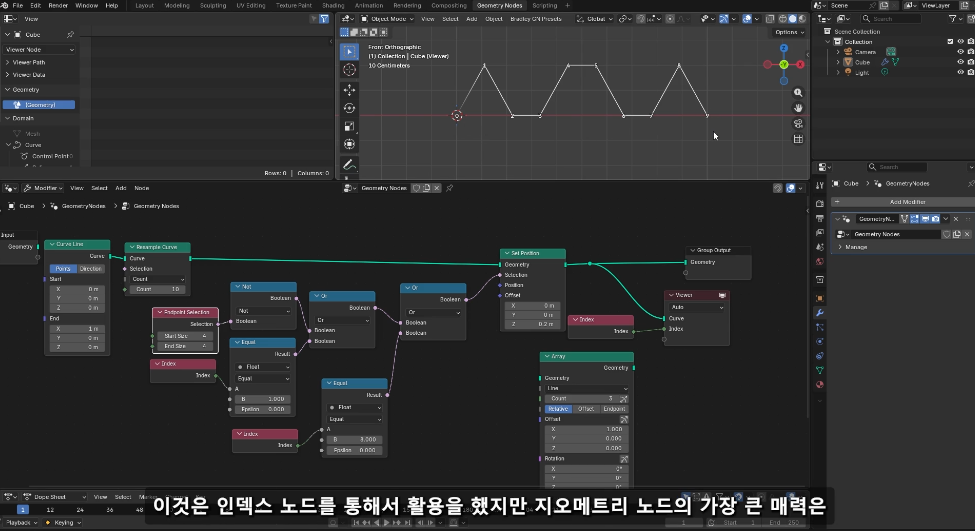Activate the 3D Cursor tool
Viewport: 975px width, 531px height.
click(x=349, y=70)
